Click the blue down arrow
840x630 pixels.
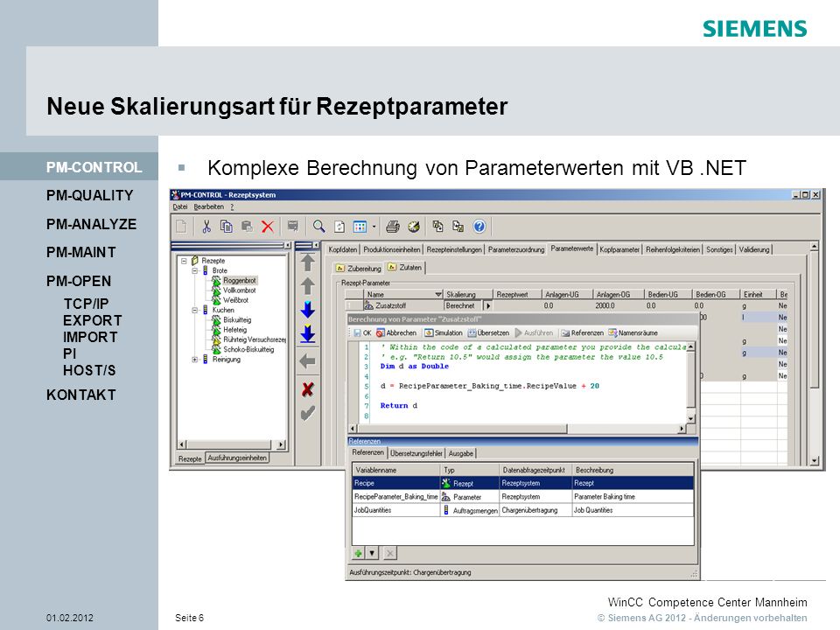tap(307, 310)
